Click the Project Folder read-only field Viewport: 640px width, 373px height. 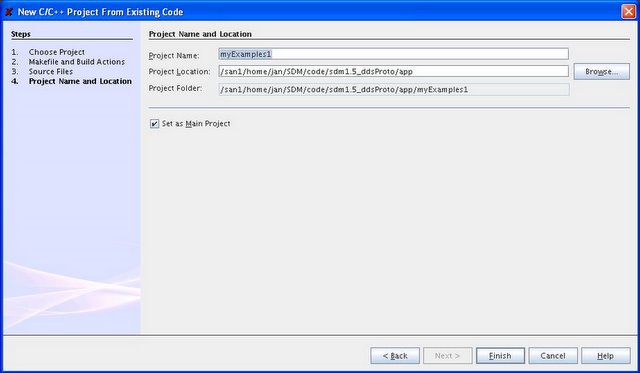coord(393,89)
